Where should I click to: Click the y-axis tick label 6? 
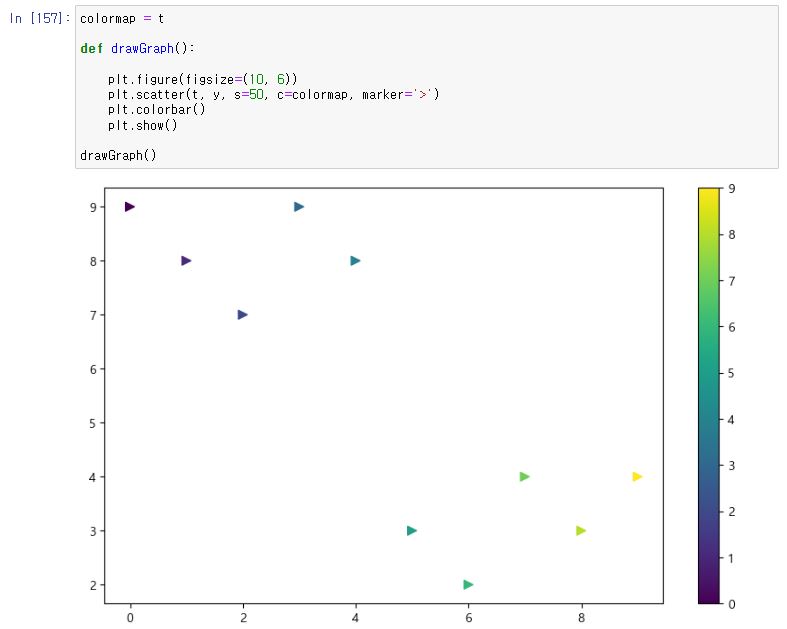coord(93,369)
